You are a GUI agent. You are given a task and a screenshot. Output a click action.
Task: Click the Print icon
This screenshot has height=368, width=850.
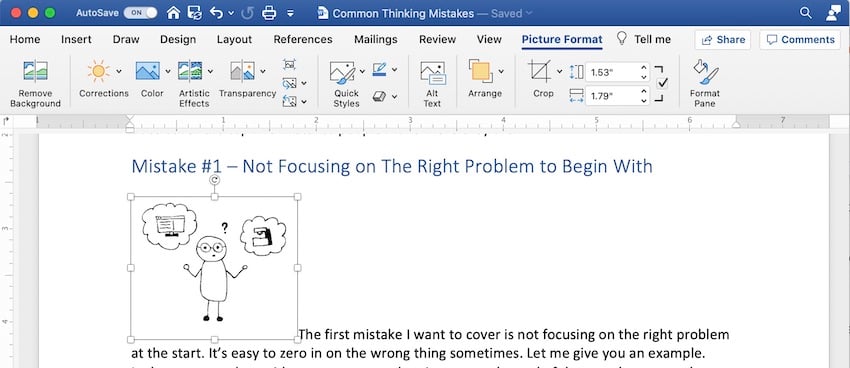pos(269,13)
